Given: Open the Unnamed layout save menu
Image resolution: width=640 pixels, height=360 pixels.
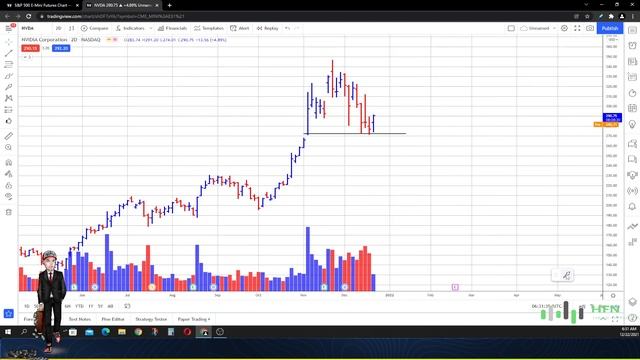Looking at the screenshot, I should point(538,28).
